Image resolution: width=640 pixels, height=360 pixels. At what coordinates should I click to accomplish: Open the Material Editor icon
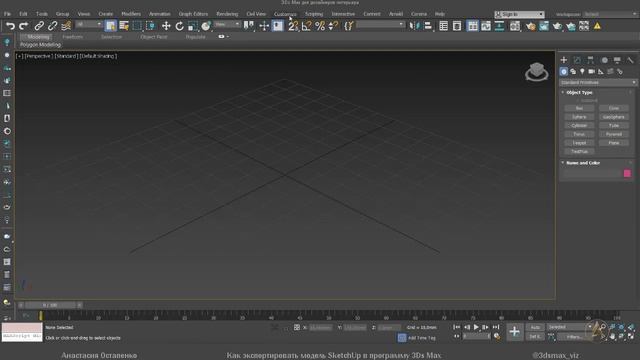click(515, 26)
